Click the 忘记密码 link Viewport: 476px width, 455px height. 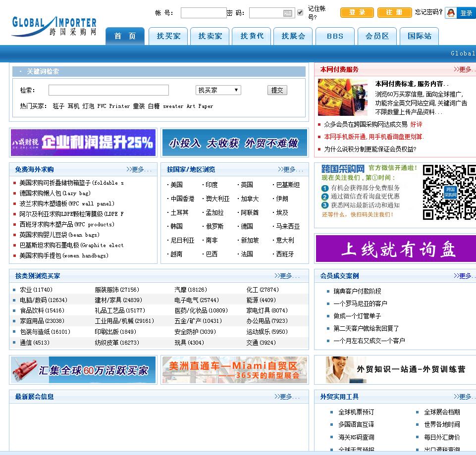click(x=428, y=12)
